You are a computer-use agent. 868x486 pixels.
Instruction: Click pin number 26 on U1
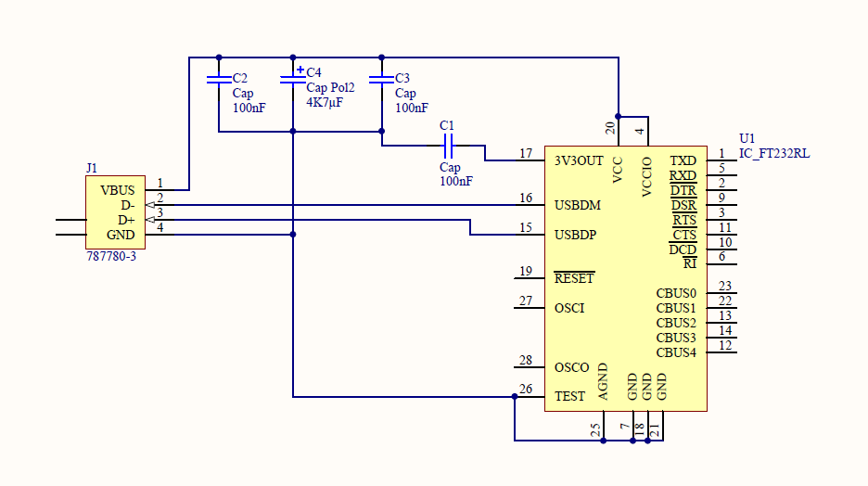click(x=526, y=390)
